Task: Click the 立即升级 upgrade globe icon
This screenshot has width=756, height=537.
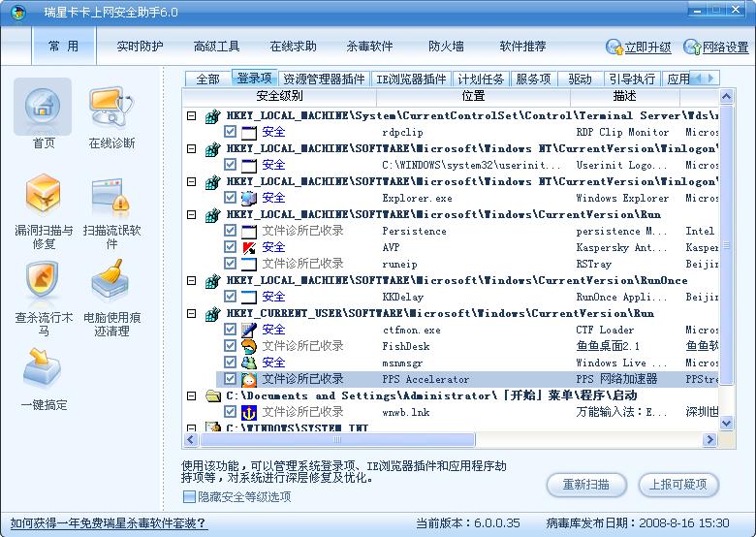Action: pyautogui.click(x=614, y=47)
